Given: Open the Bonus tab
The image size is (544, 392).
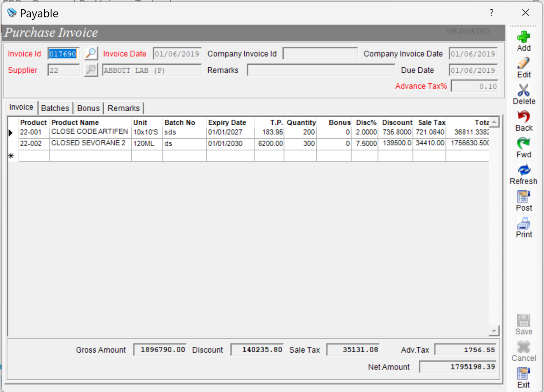Looking at the screenshot, I should 88,108.
